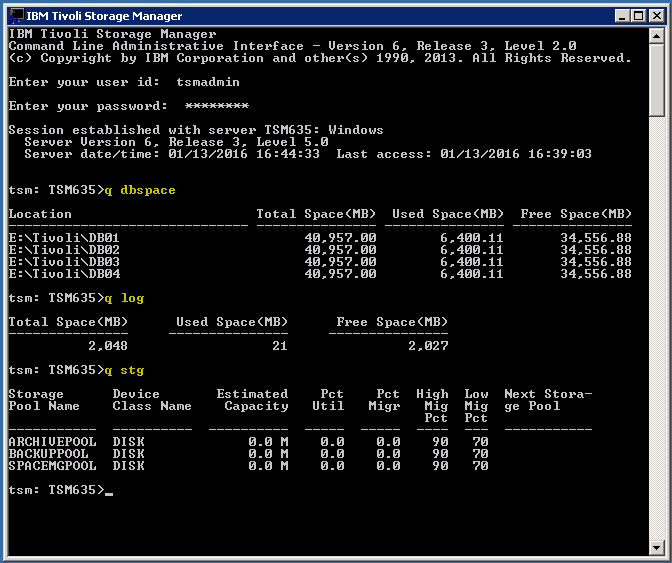
Task: Close the IBM Tivoli Storage Manager window
Action: (x=657, y=16)
